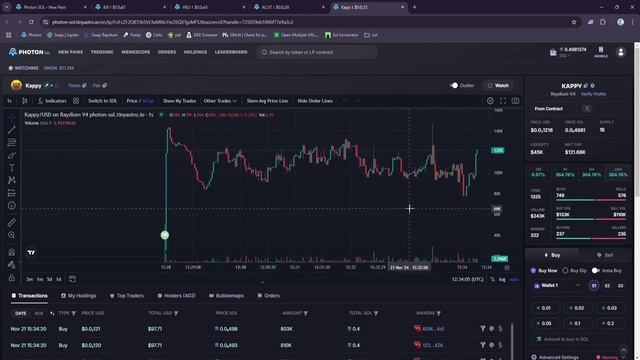Open the chart emoji icons tool

pos(11,206)
